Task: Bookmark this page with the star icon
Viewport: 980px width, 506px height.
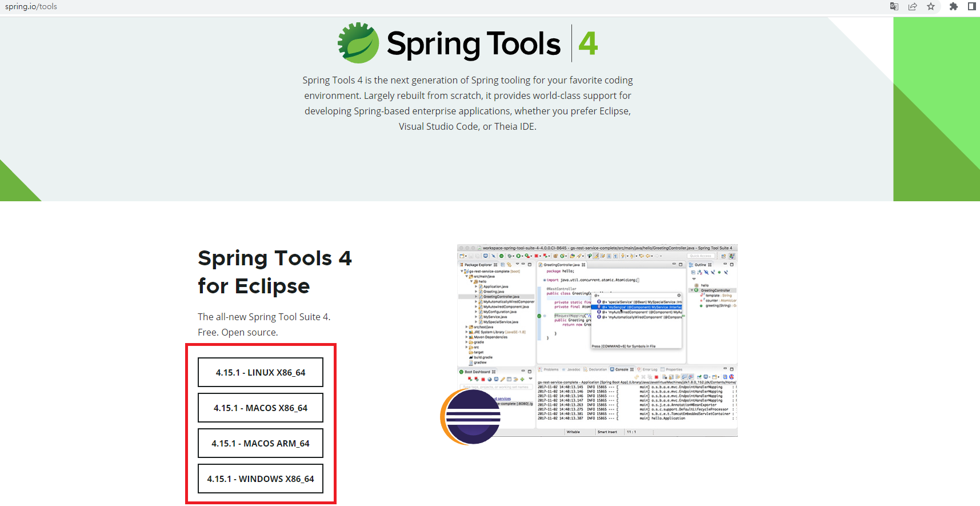Action: 931,6
